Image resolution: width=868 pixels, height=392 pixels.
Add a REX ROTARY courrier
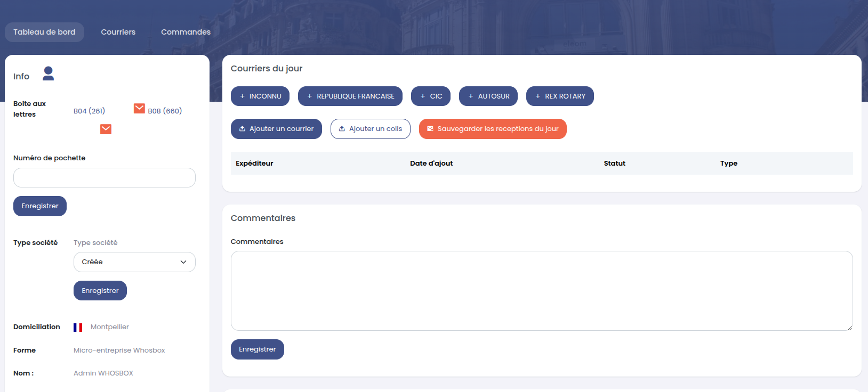coord(560,96)
